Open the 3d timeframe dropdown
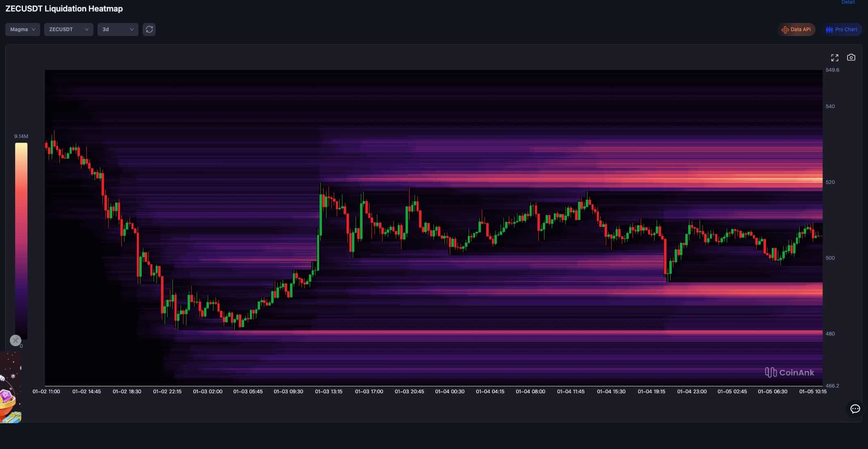This screenshot has height=449, width=868. 118,29
